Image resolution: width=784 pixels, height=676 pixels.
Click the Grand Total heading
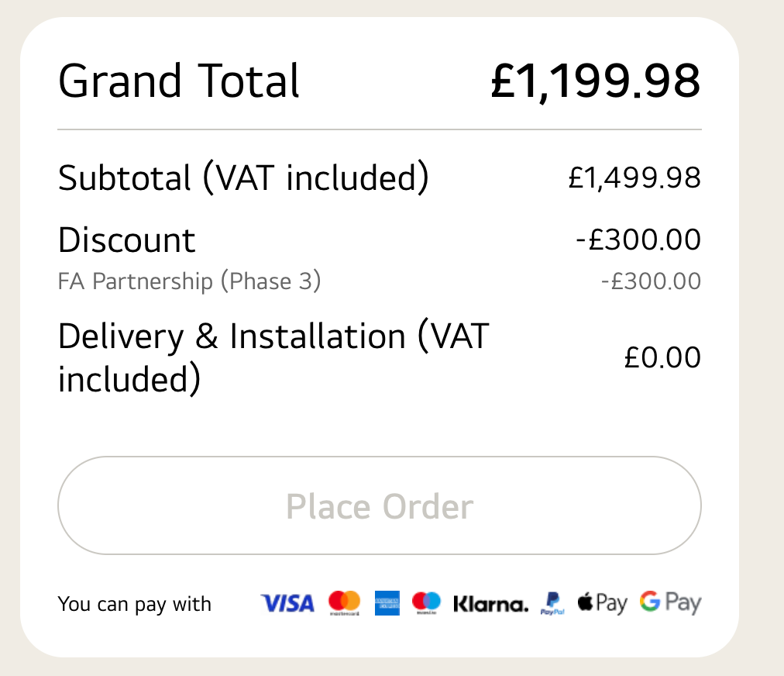pyautogui.click(x=179, y=81)
